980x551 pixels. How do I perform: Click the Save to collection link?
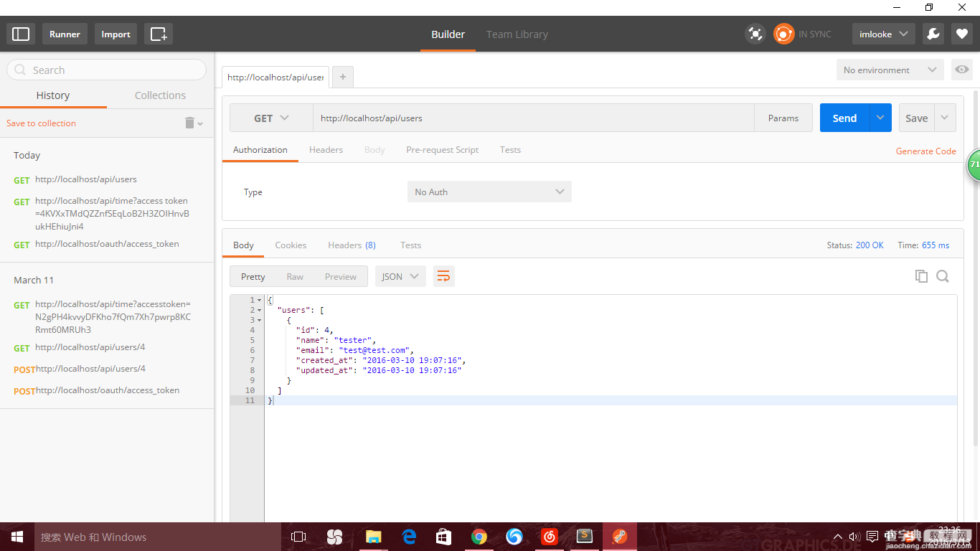41,123
